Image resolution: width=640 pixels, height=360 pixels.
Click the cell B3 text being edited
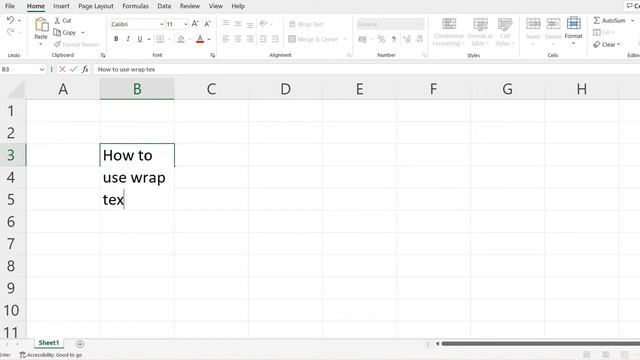[134, 178]
